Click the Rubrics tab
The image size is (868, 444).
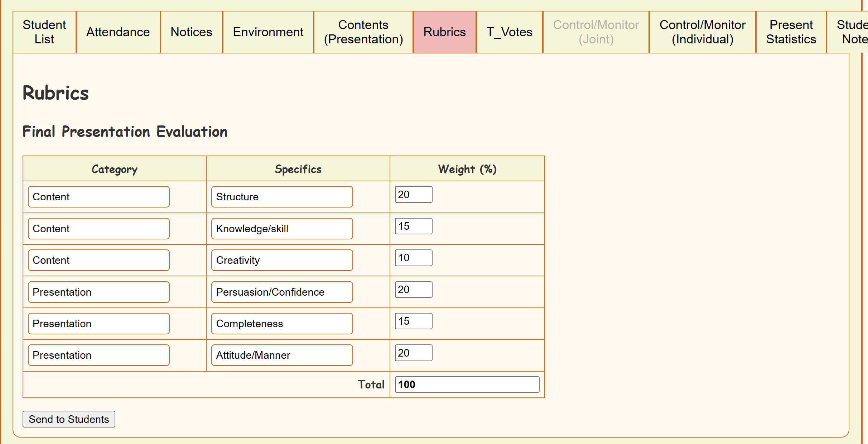[x=444, y=32]
